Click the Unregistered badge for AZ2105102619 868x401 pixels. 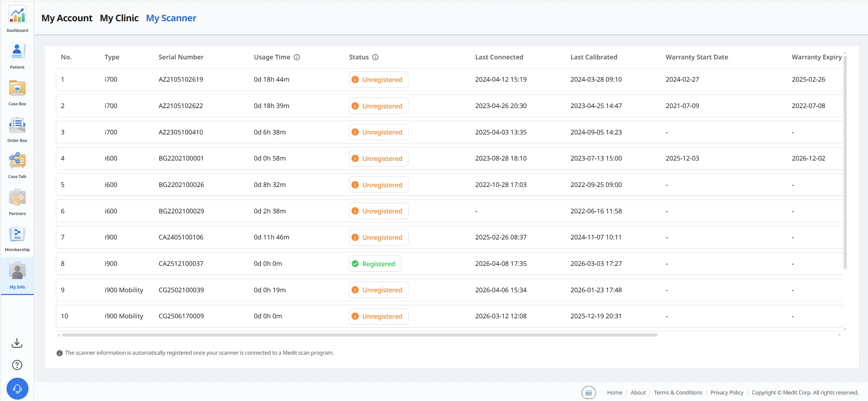click(379, 80)
